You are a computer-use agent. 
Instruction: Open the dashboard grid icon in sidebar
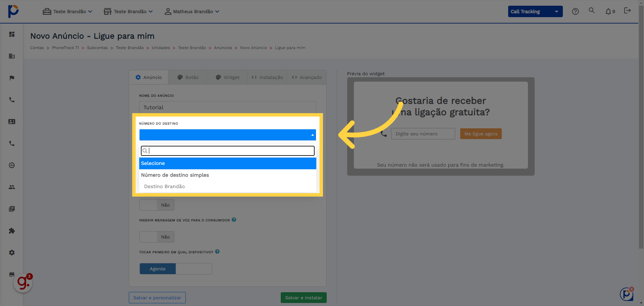[12, 34]
